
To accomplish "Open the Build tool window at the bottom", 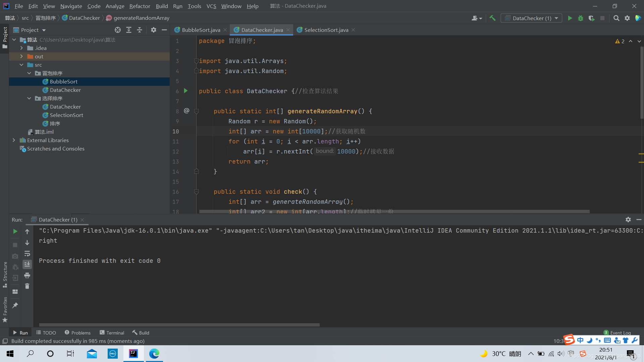I will [x=141, y=333].
